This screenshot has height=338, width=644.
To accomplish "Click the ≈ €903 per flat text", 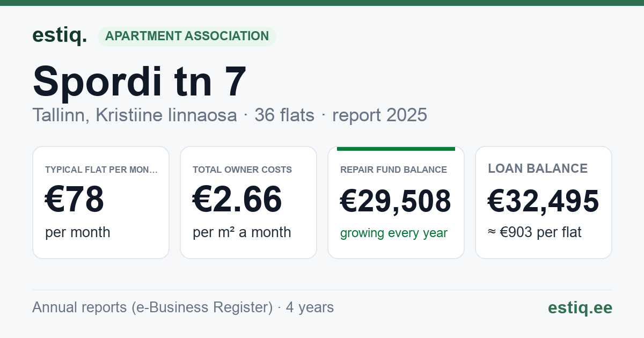I will [x=535, y=232].
